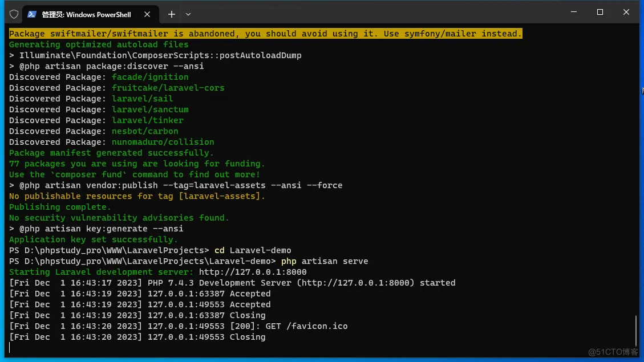The image size is (644, 362).
Task: Click 'Application key set successfully.' line
Action: (94, 239)
